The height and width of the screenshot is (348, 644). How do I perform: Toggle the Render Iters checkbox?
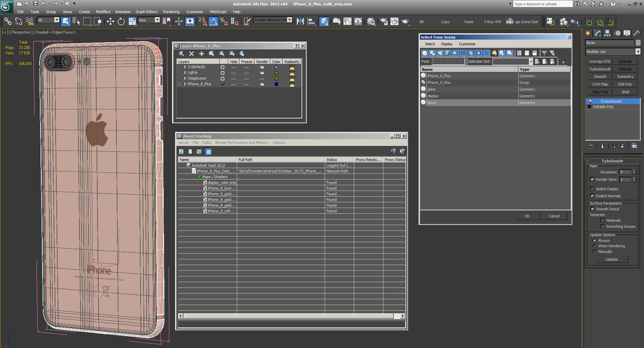(x=592, y=179)
